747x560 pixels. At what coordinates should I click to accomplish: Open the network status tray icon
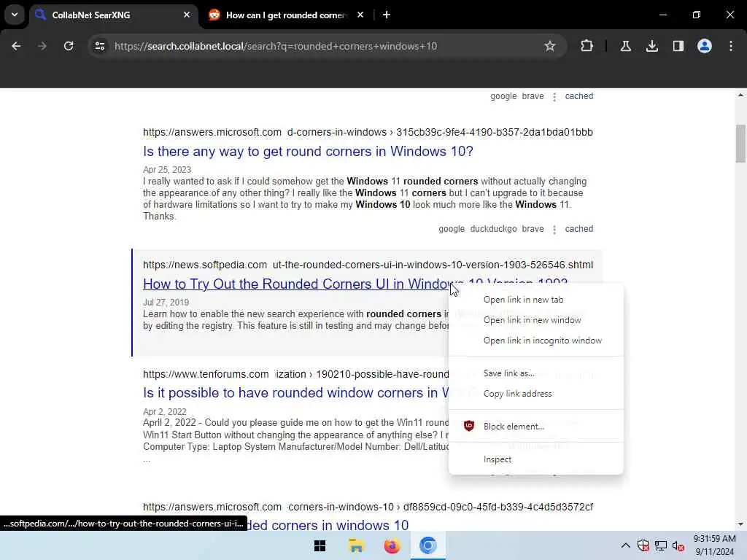click(661, 545)
